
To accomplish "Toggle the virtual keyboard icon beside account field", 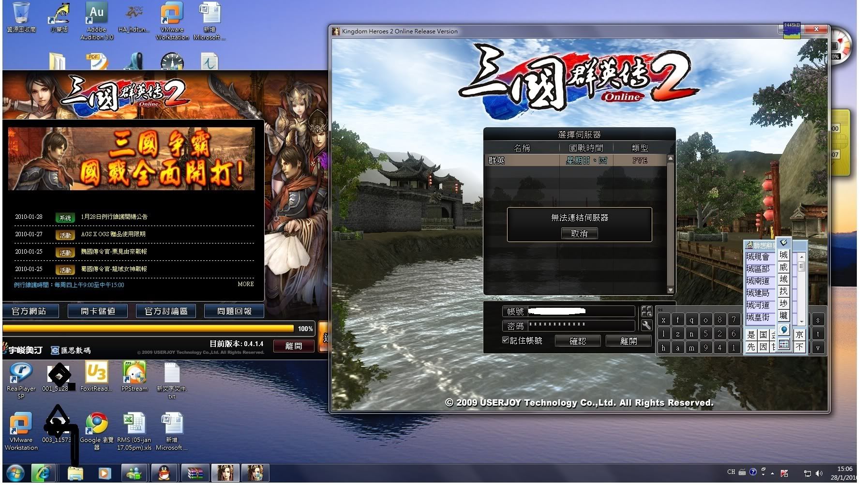I will (646, 311).
